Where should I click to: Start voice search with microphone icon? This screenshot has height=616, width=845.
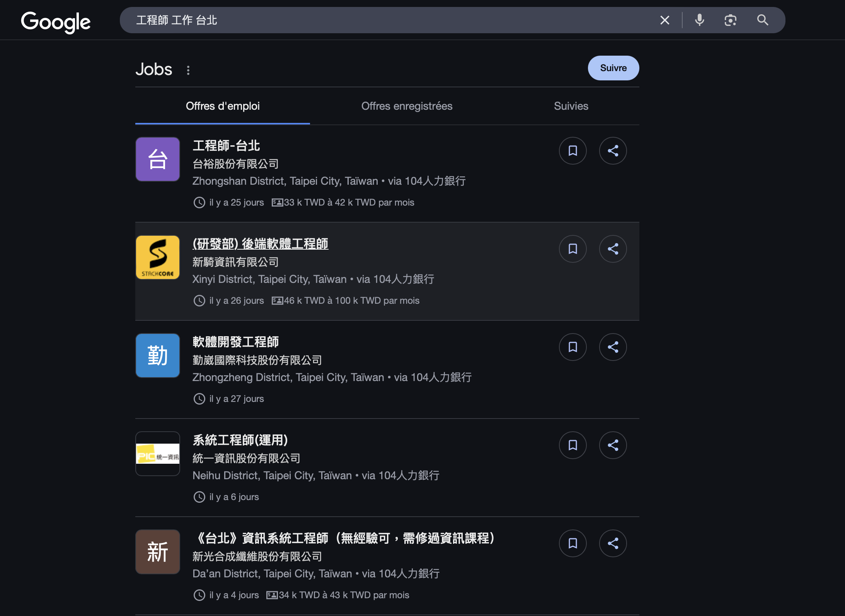pyautogui.click(x=699, y=20)
